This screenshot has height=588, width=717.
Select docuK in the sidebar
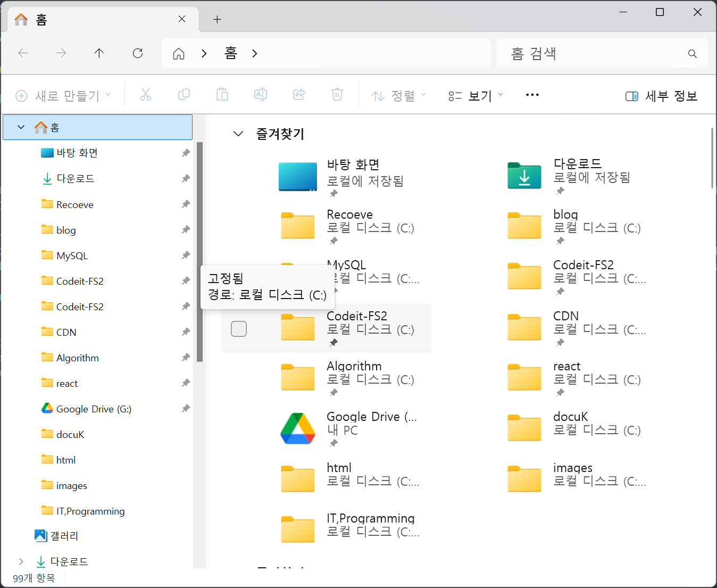[x=70, y=434]
